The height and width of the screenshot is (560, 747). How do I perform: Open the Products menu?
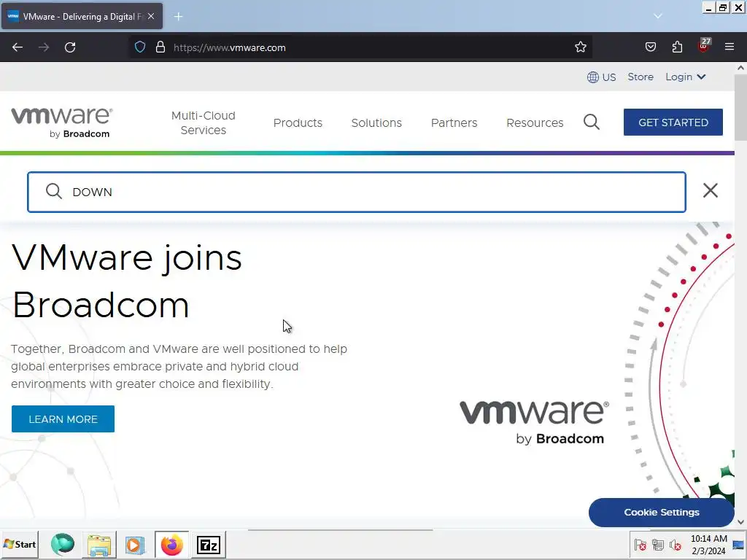pyautogui.click(x=298, y=122)
